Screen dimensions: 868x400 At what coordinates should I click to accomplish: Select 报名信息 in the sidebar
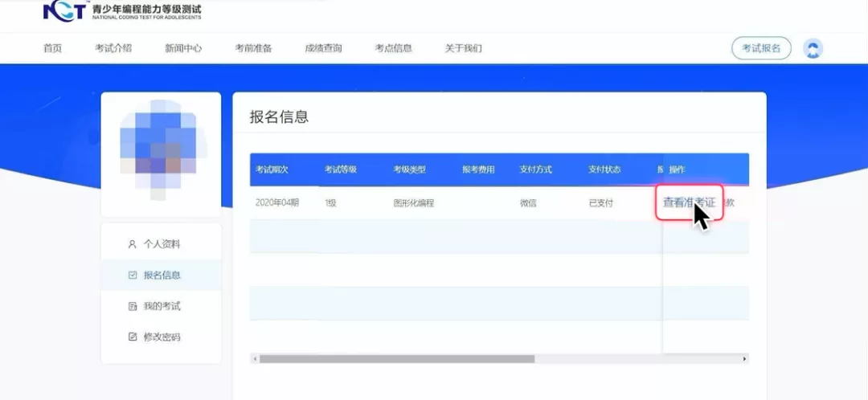(x=161, y=275)
